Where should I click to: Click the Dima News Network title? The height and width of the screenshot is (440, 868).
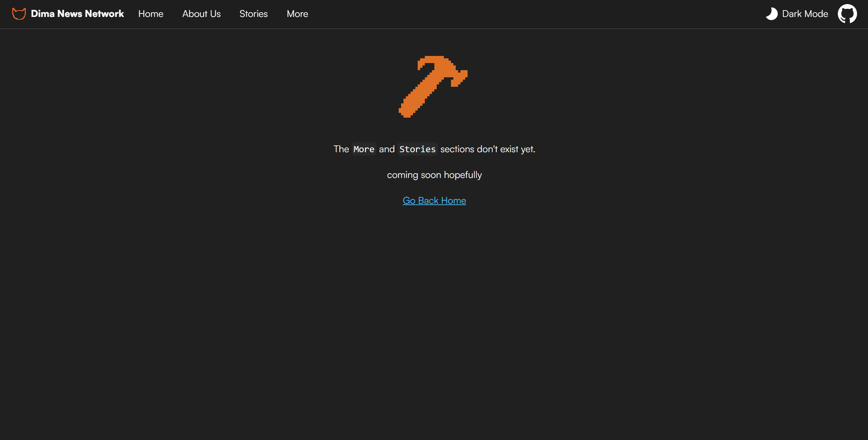77,14
